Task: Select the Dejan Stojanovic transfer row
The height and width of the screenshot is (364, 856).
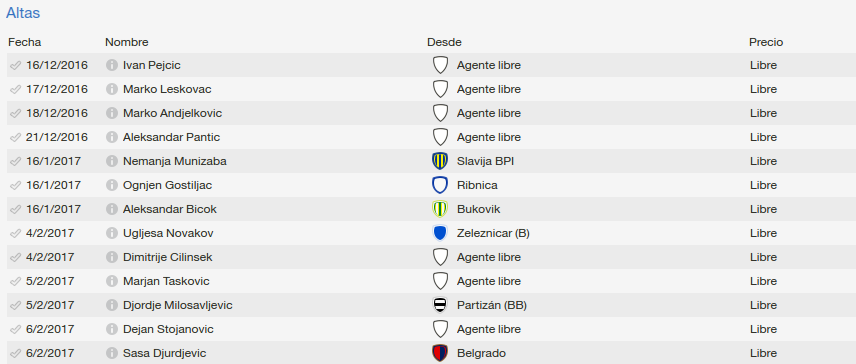Action: point(431,329)
